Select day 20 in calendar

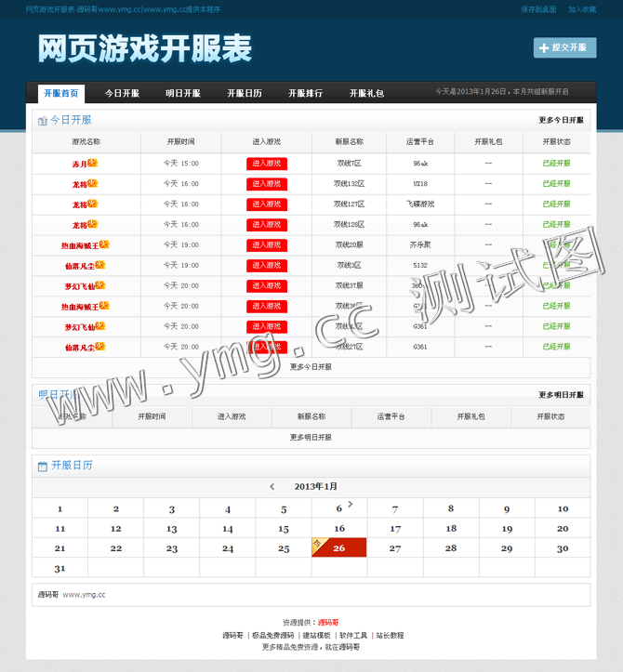click(563, 529)
